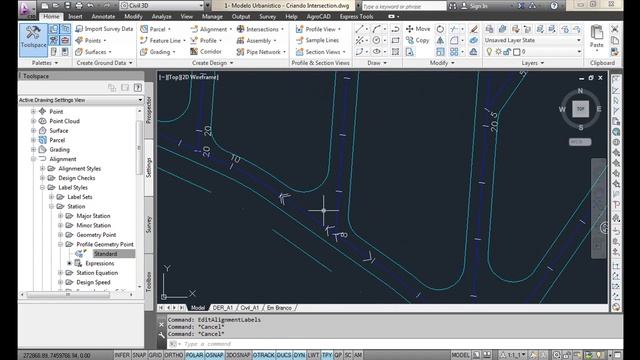Open the Toolspace help icon
The image size is (640, 360).
[x=138, y=87]
